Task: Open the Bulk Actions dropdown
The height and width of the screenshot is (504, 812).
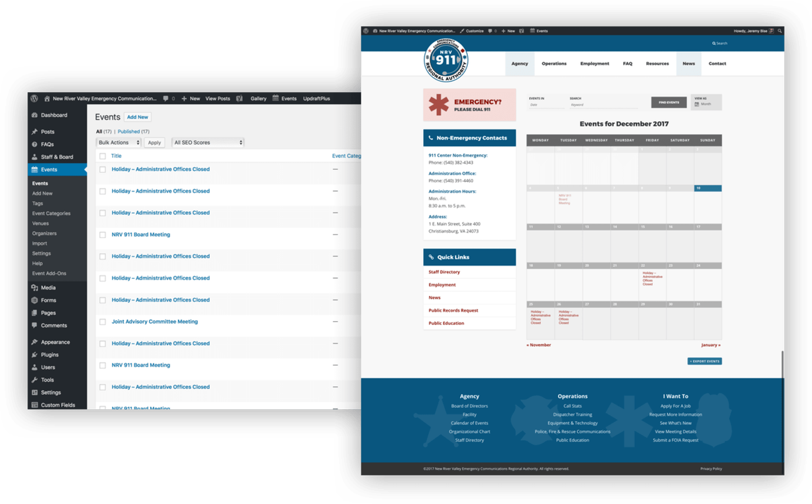Action: [118, 142]
